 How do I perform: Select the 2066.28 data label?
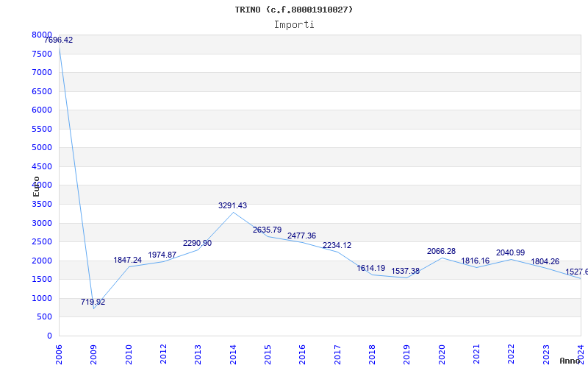coord(441,251)
